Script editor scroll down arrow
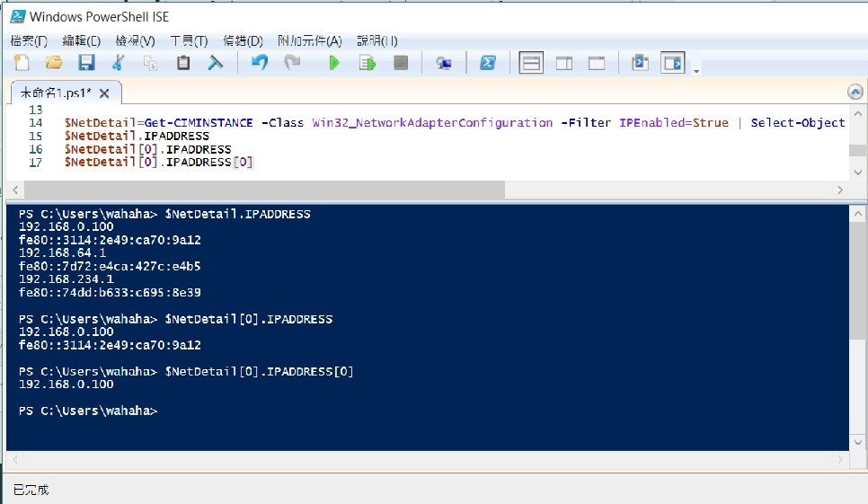868x504 pixels. [857, 172]
